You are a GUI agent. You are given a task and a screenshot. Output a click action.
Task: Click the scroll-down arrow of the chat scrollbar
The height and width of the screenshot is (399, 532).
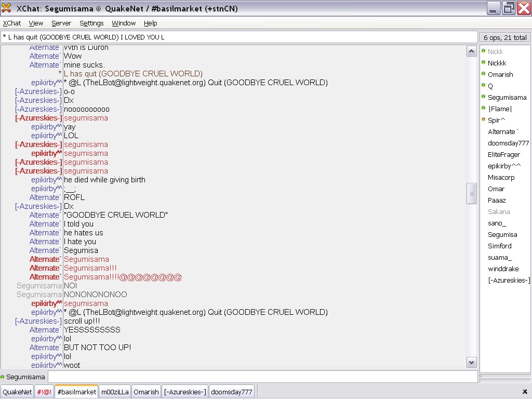472,363
